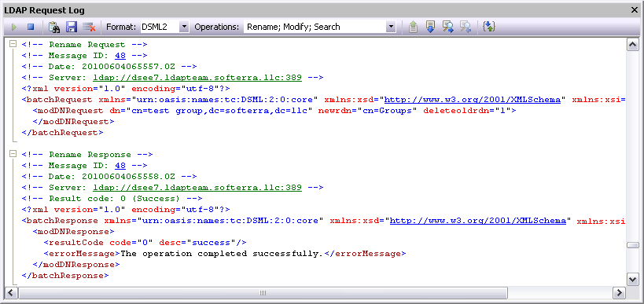This screenshot has height=304, width=644.
Task: Click the find next magnifier icon
Action: click(447, 27)
